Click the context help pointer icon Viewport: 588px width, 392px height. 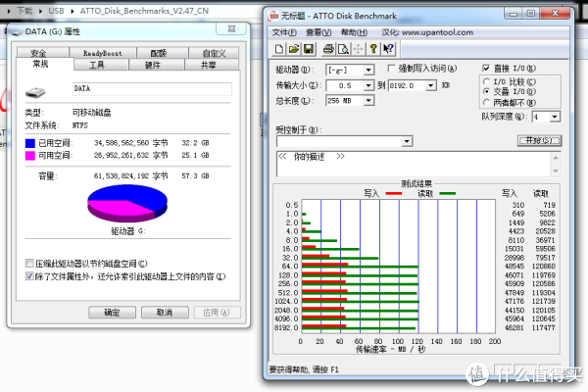pyautogui.click(x=388, y=49)
